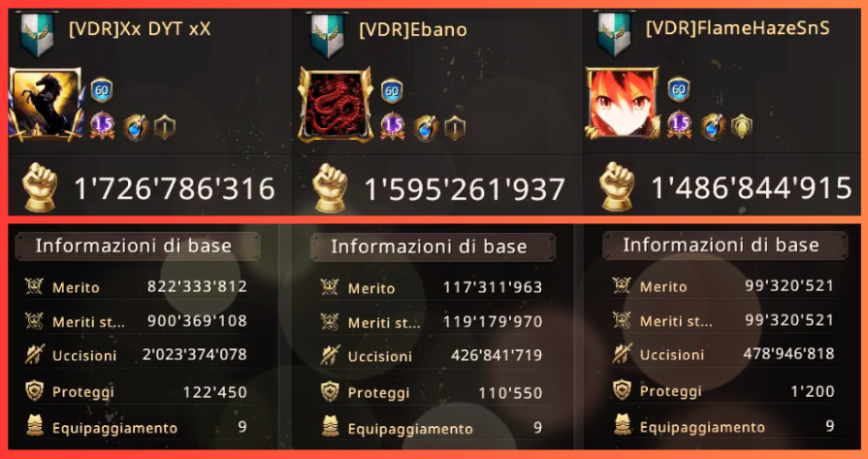The height and width of the screenshot is (459, 868).
Task: Click the level 60 badge of Xx DYT xX
Action: [101, 90]
